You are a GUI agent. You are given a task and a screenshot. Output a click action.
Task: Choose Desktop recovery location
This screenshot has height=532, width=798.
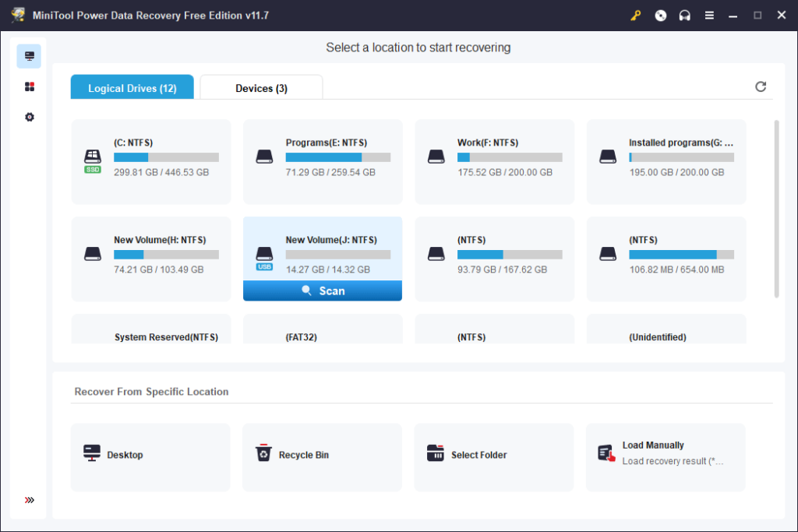pos(150,456)
